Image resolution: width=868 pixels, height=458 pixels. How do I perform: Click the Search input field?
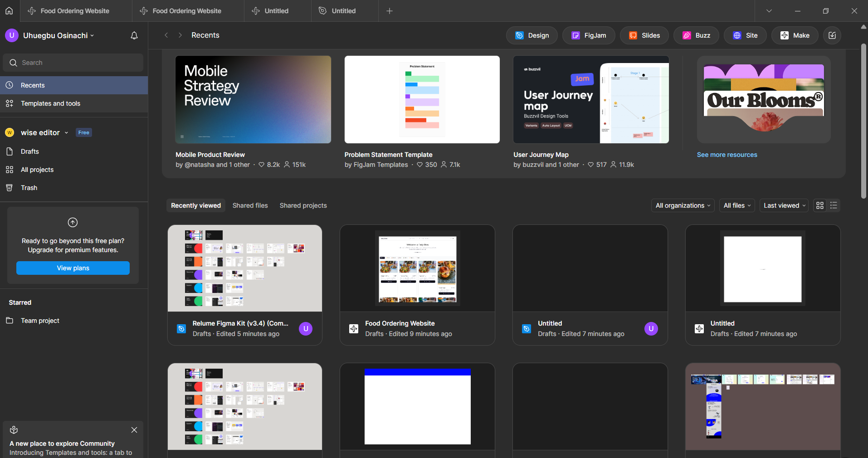tap(73, 63)
